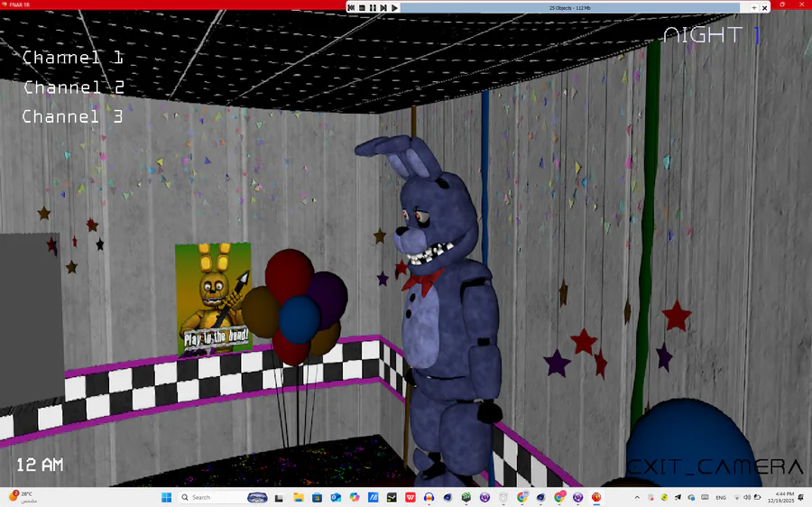
Task: Stop the game with the stop icon
Action: [362, 8]
